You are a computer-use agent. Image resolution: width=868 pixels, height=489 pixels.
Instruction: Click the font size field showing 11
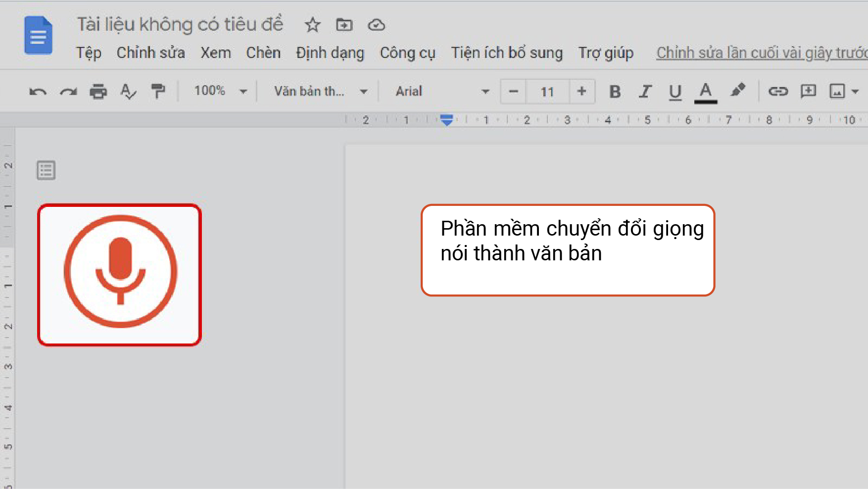coord(547,92)
